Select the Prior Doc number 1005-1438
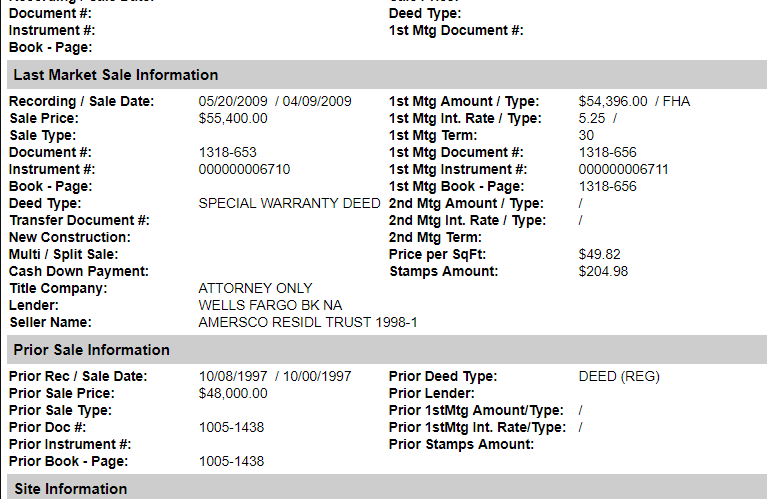The width and height of the screenshot is (767, 499). point(231,427)
